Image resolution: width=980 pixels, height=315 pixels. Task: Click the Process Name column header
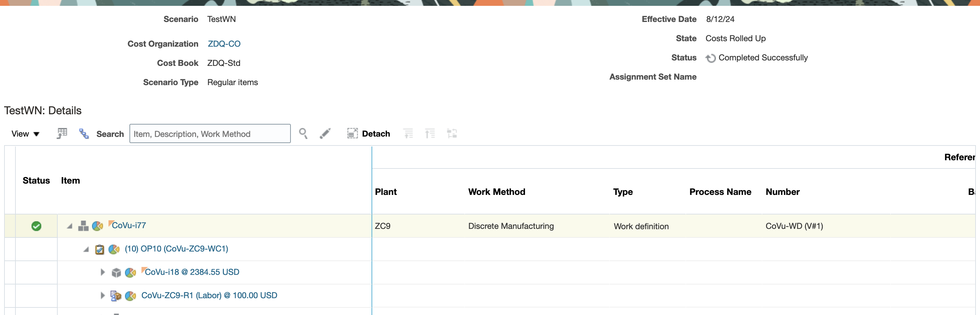[720, 192]
